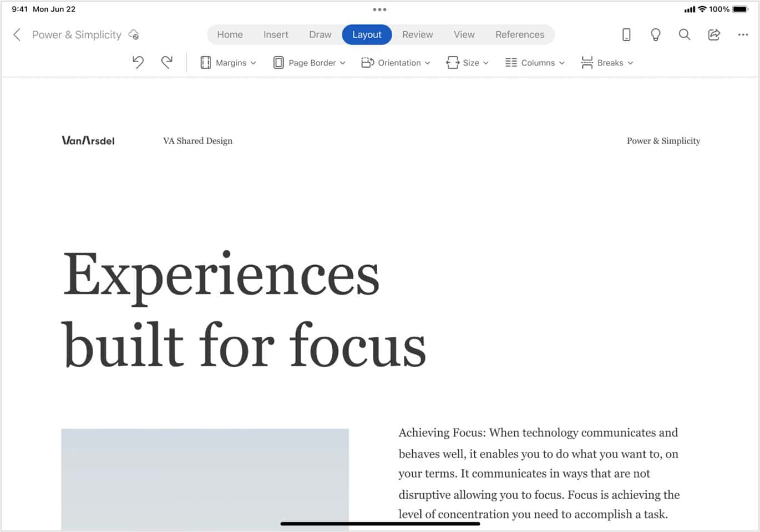Open the Insert tab
This screenshot has height=532, width=760.
276,34
